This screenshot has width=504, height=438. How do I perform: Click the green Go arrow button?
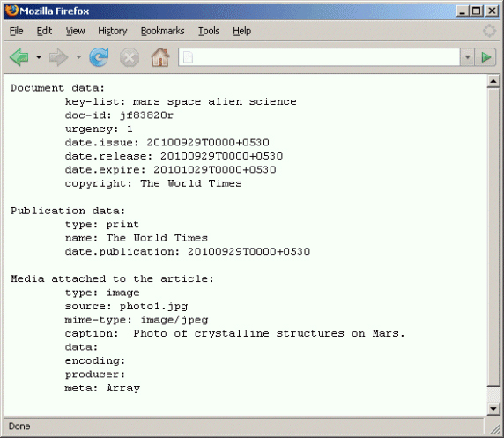click(x=485, y=57)
